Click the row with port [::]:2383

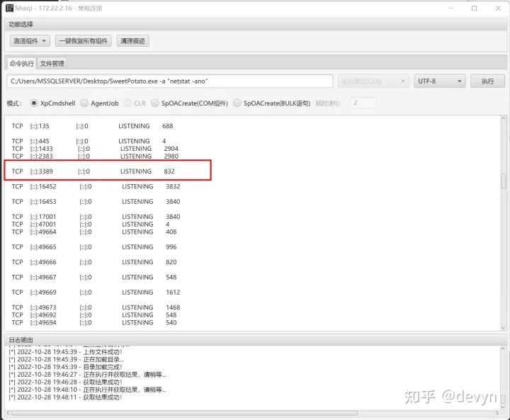[95, 156]
